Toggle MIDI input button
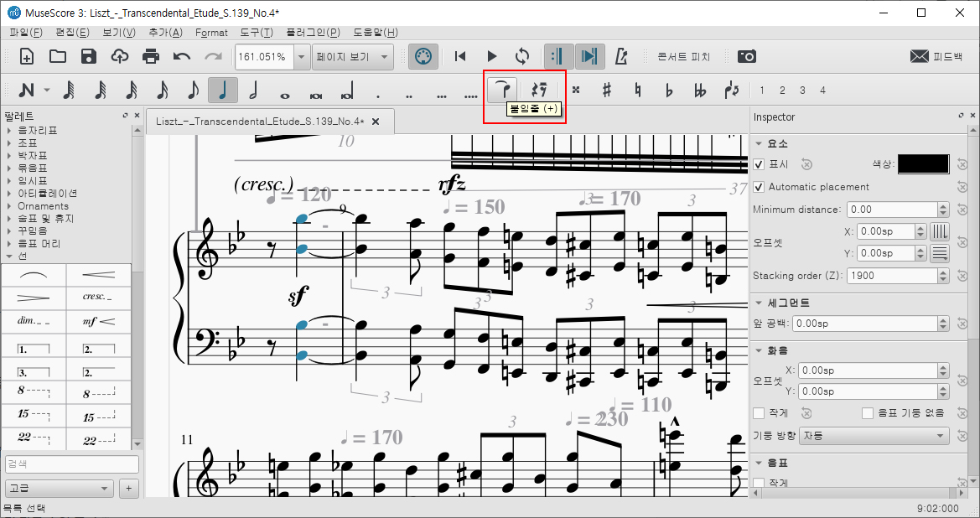The height and width of the screenshot is (518, 980). coord(423,57)
